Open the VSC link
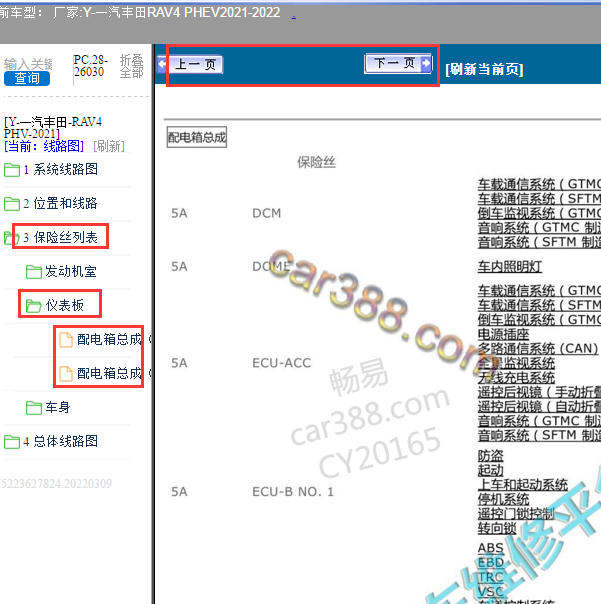This screenshot has height=604, width=601. 491,591
